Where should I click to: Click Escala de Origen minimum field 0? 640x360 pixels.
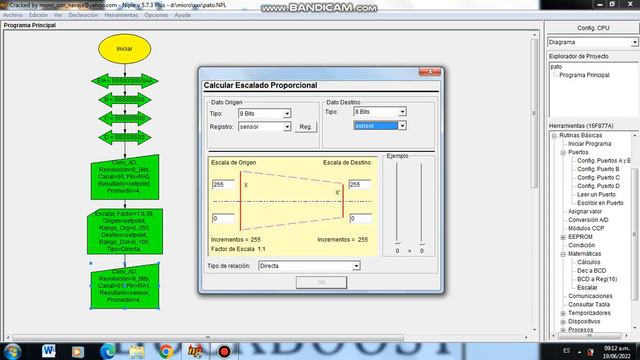coord(223,219)
